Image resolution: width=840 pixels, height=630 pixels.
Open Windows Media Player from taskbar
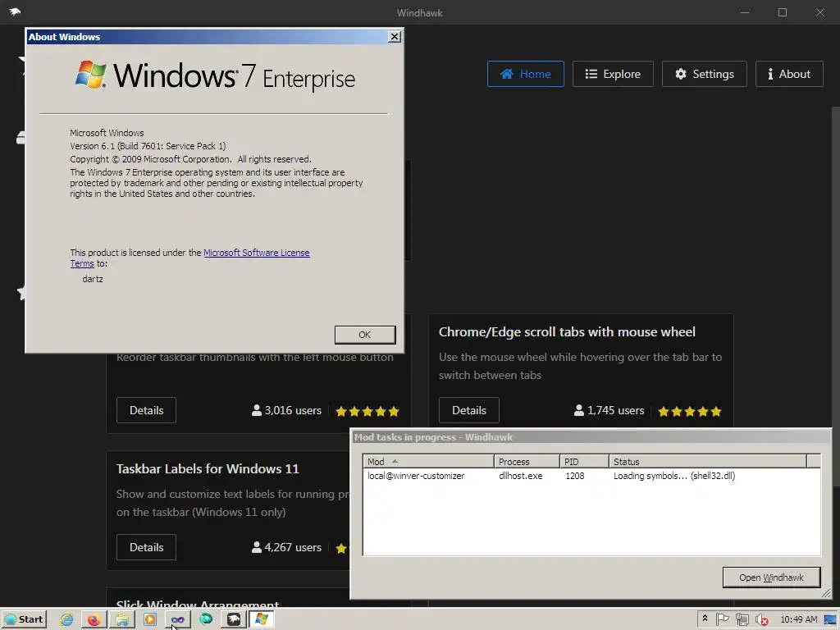150,619
